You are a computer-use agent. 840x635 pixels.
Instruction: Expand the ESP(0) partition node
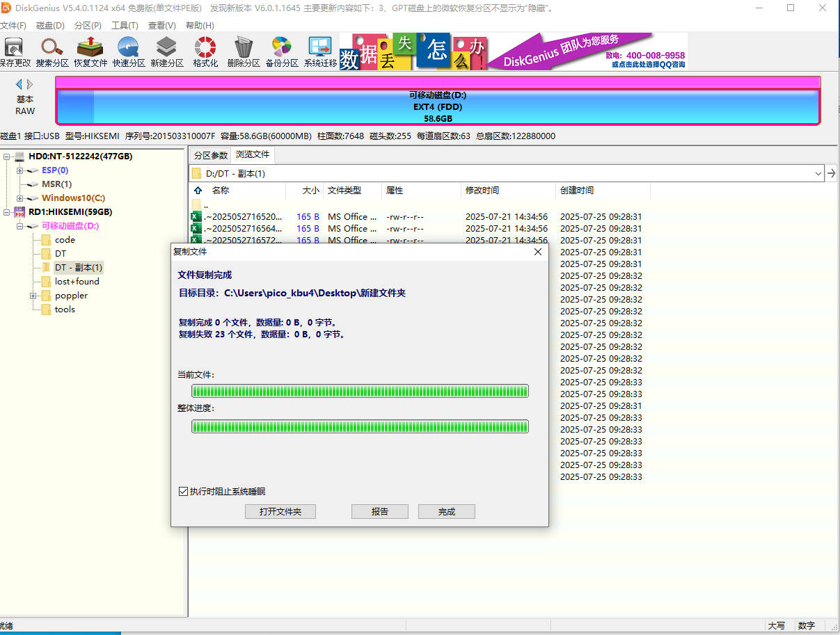click(19, 170)
